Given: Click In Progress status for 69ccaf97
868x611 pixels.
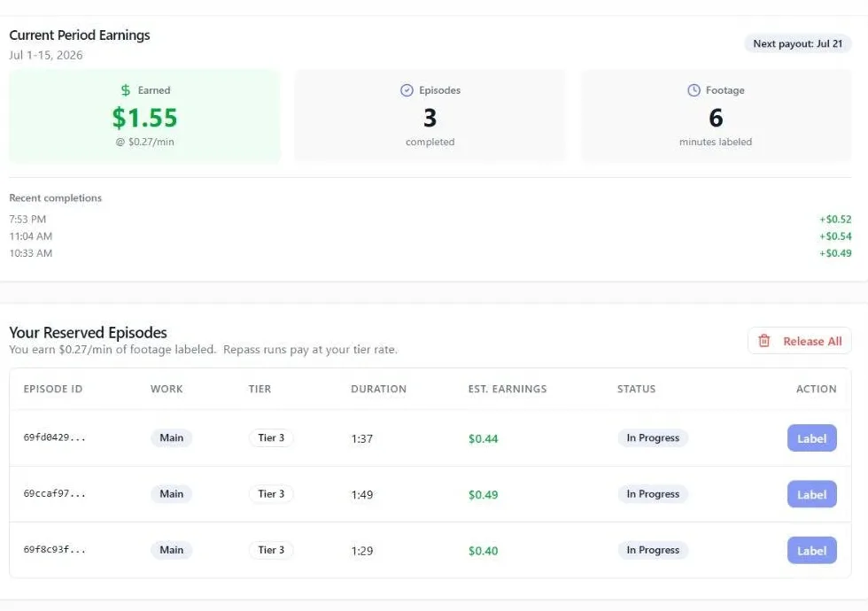Looking at the screenshot, I should click(x=654, y=494).
